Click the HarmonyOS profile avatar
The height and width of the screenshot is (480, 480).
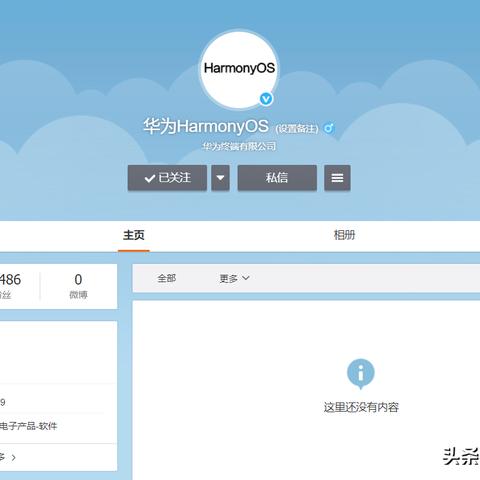pos(239,69)
